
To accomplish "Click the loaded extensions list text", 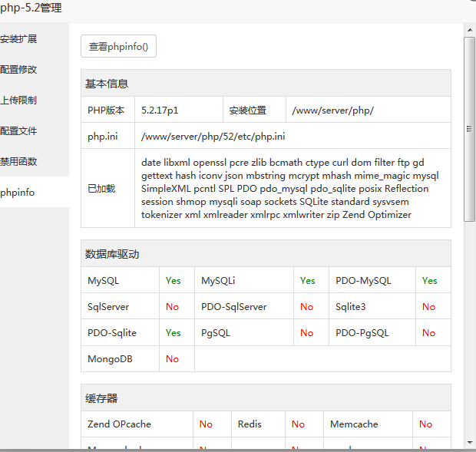I will click(x=290, y=188).
